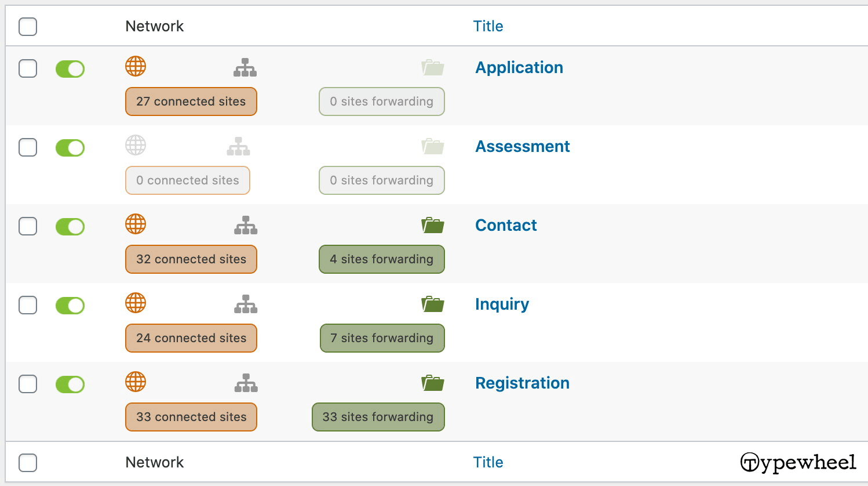This screenshot has height=486, width=868.
Task: Click the 33 sites forwarding badge
Action: tap(378, 417)
